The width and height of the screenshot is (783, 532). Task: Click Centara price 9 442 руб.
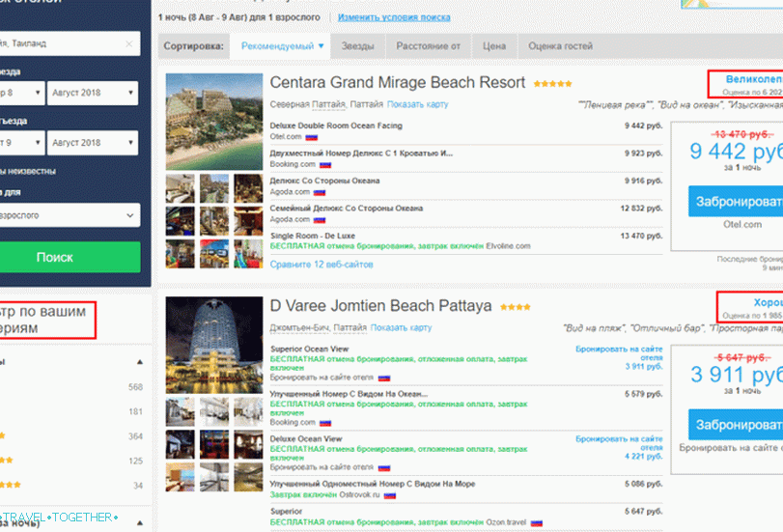tap(736, 152)
